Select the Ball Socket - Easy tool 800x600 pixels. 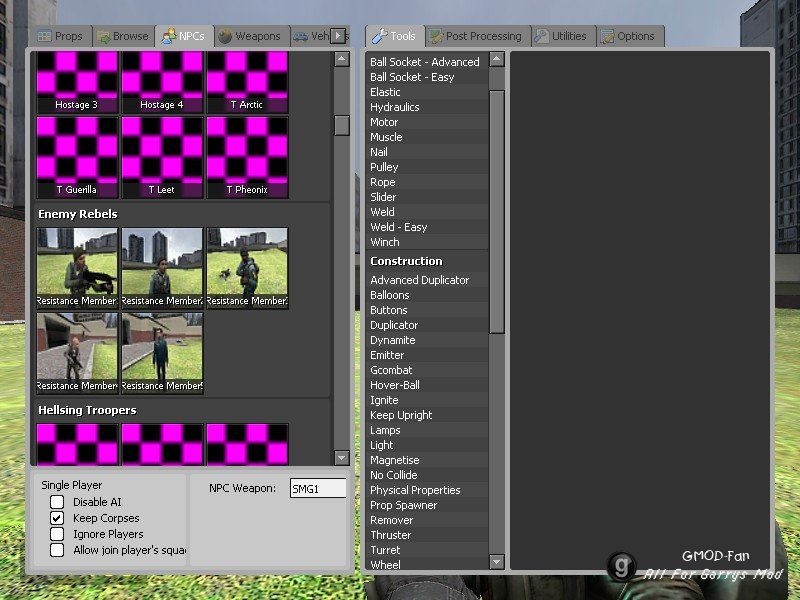pyautogui.click(x=427, y=77)
